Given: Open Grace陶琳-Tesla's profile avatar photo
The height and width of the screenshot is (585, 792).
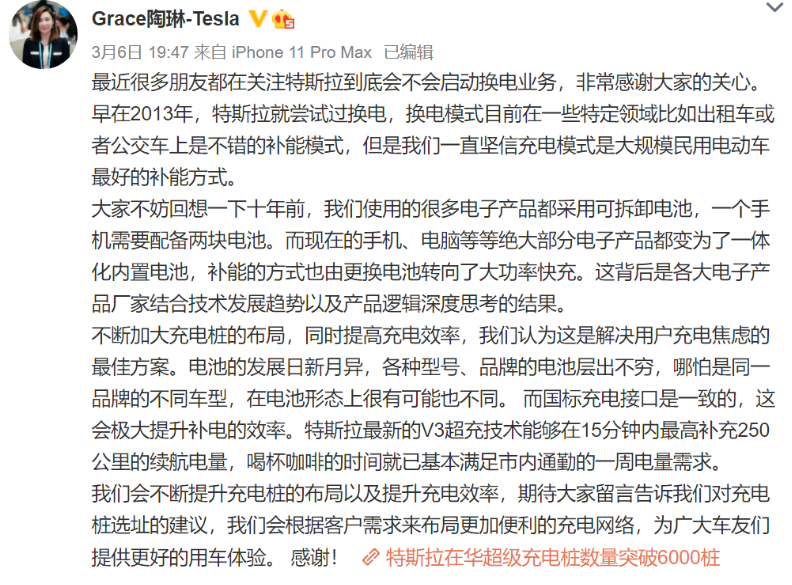Looking at the screenshot, I should tap(43, 34).
